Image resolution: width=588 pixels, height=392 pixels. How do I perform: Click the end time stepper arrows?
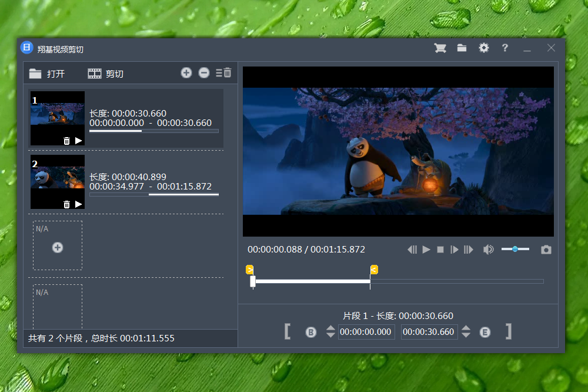tap(466, 332)
